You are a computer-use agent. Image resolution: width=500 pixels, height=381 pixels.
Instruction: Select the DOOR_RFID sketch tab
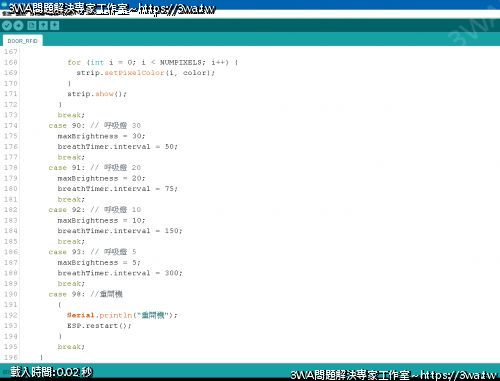[x=22, y=41]
